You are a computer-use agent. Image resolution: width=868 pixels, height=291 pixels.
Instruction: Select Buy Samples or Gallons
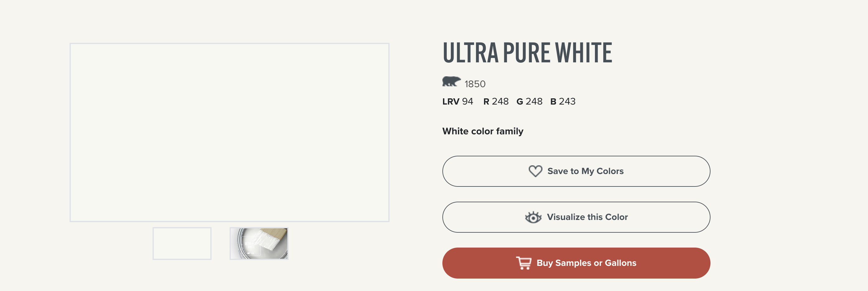(576, 263)
